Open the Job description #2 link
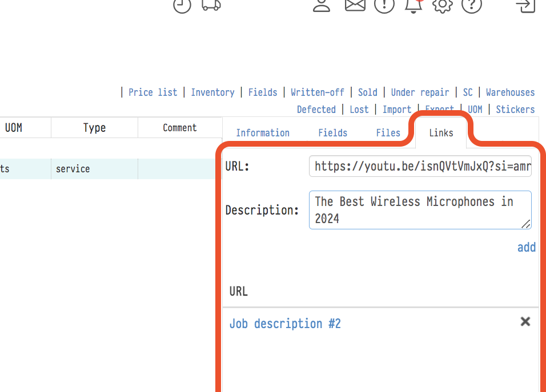 coord(285,324)
